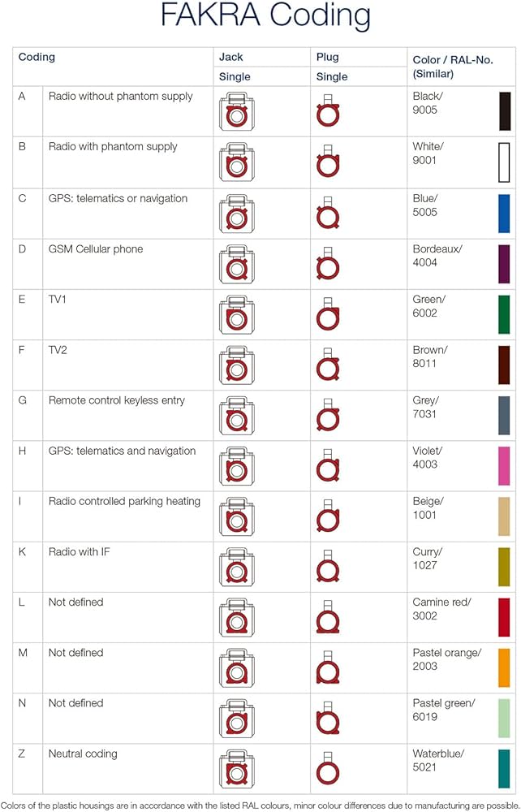Click the plug icon in coding row N

(x=328, y=719)
